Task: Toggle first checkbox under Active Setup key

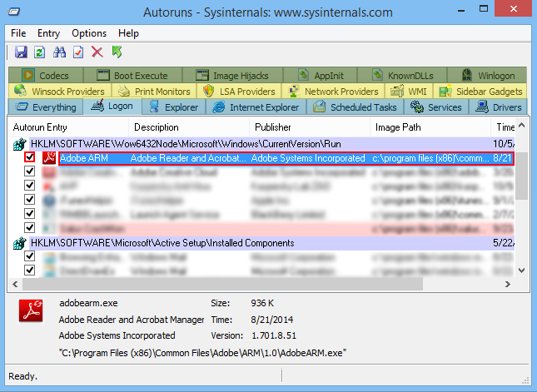Action: click(x=30, y=256)
